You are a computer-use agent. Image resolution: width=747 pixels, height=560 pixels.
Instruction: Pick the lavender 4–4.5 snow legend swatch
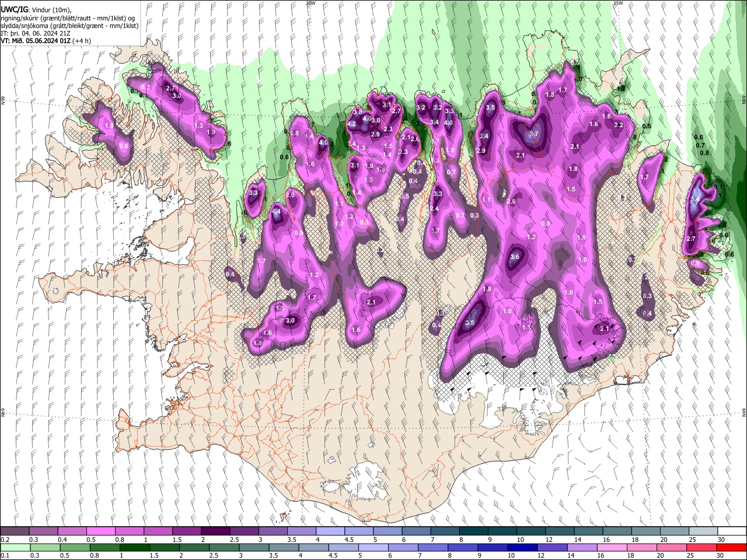[x=330, y=531]
